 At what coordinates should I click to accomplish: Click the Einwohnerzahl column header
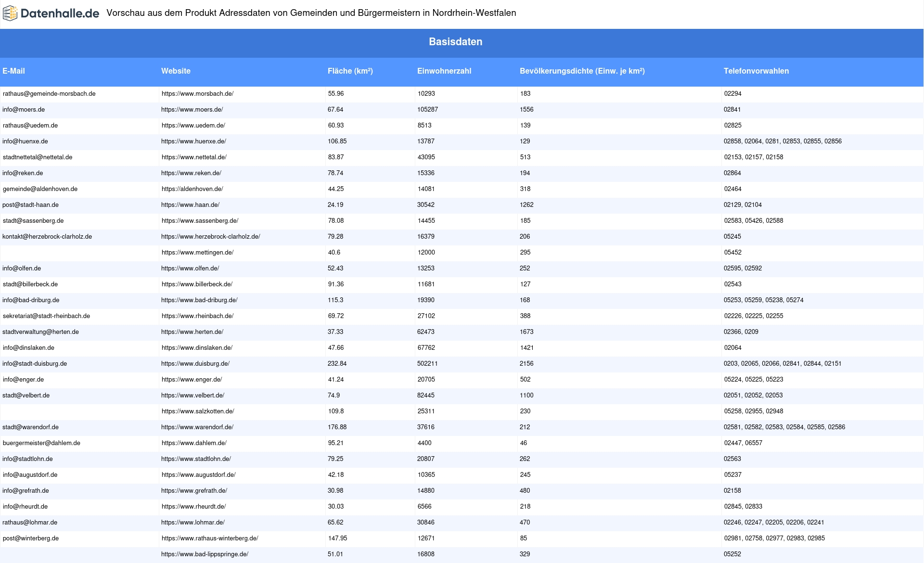click(444, 71)
